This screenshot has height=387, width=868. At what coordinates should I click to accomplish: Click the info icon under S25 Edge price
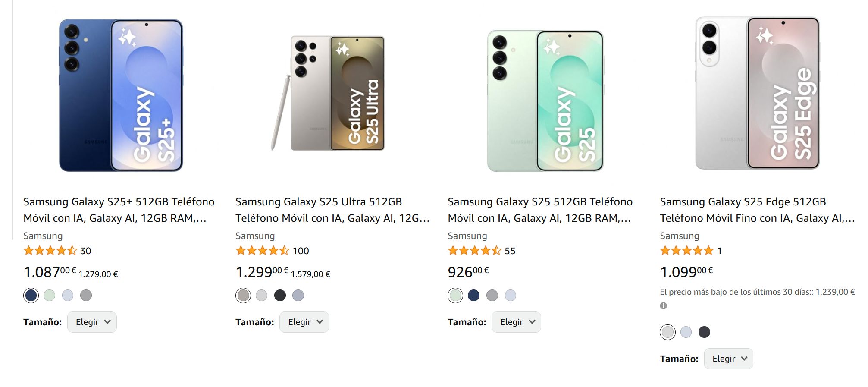pos(663,306)
